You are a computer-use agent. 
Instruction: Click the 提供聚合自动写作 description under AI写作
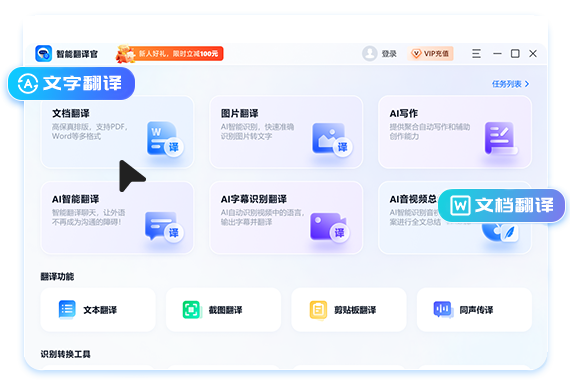pos(430,132)
